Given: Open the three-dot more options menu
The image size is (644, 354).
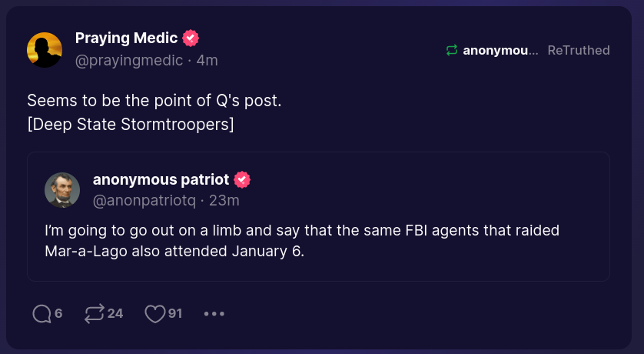Looking at the screenshot, I should pyautogui.click(x=214, y=314).
